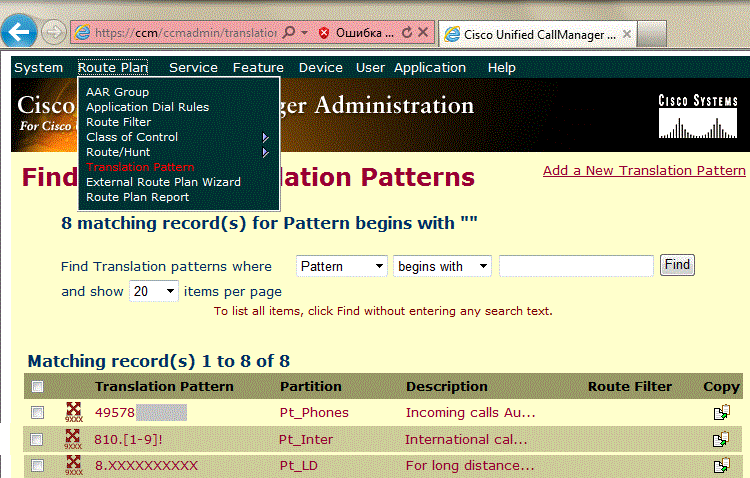Click the pattern icon beside 810.[1-9]!

tap(73, 439)
